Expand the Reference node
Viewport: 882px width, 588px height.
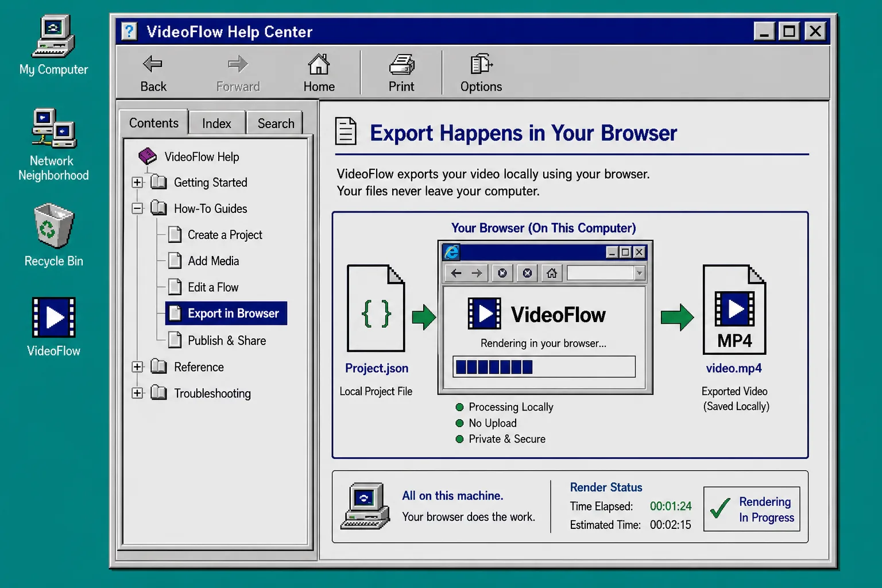pyautogui.click(x=137, y=367)
